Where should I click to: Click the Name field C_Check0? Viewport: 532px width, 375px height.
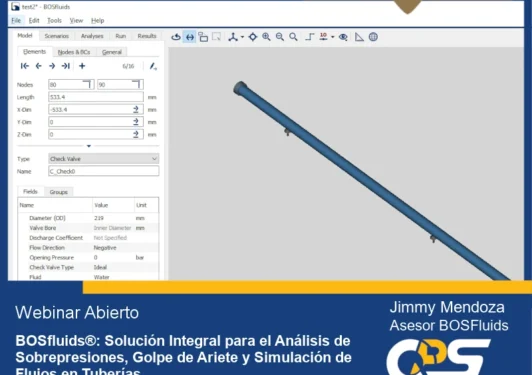[x=103, y=171]
